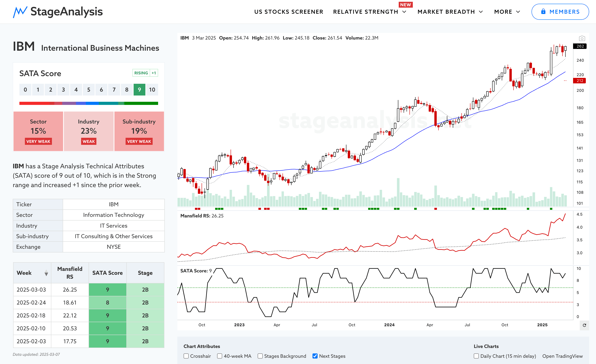Click IT Services industry value
Screen dimensions: 596x364
coord(114,226)
